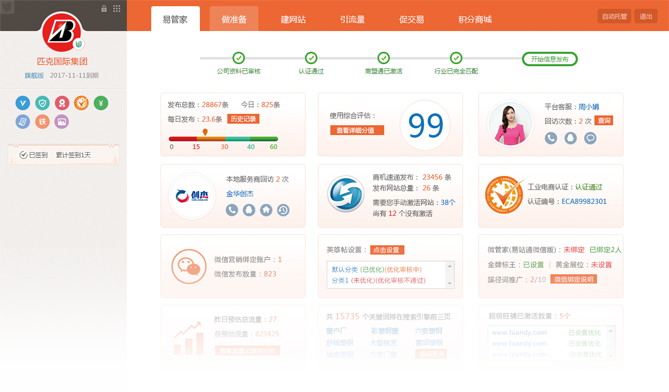Click the clock icon under 金华创杰
Viewport: 669px width, 392px height.
tap(283, 210)
